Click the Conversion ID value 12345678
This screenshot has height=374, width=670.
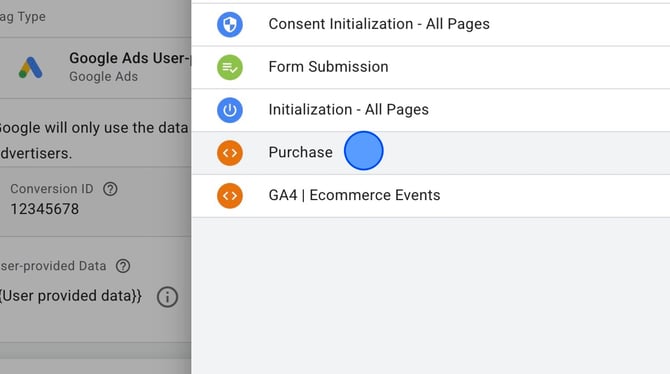pyautogui.click(x=44, y=209)
